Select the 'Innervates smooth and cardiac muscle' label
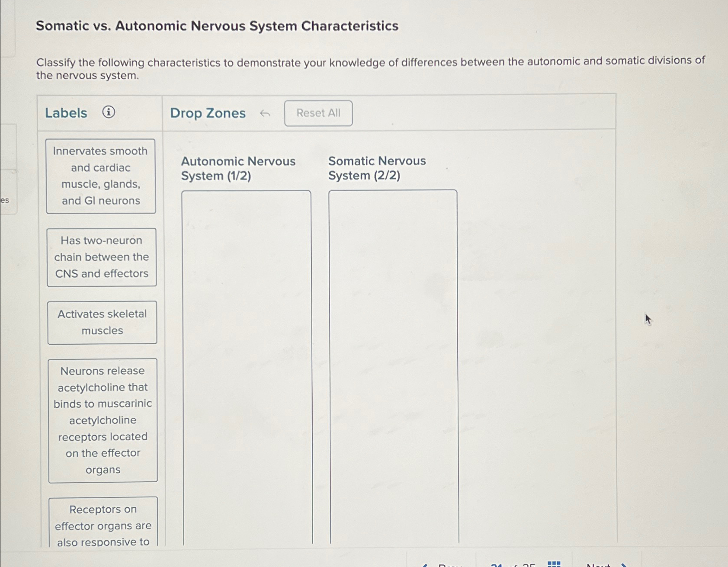Screen dimensions: 728x567 (100, 176)
